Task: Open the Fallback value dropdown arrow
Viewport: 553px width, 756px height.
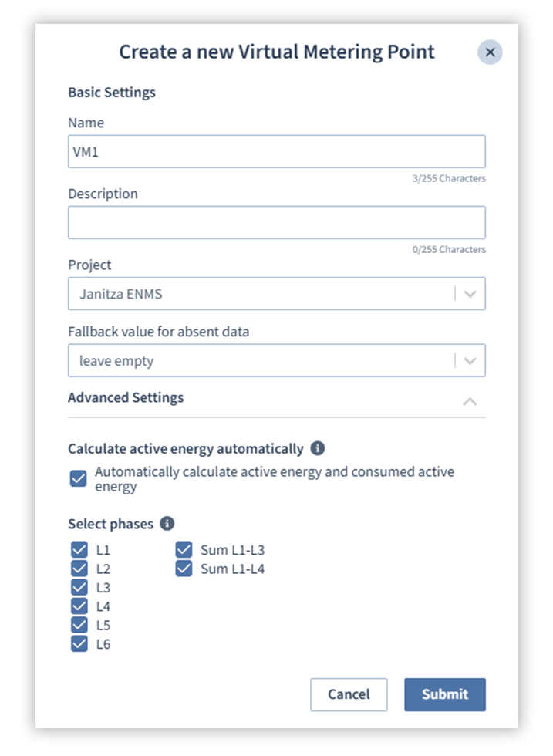Action: [x=470, y=360]
